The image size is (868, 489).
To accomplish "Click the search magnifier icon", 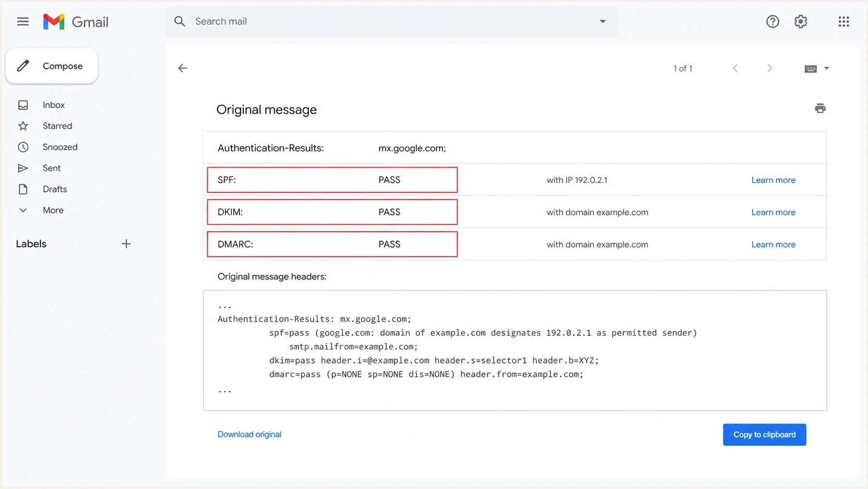I will click(x=180, y=21).
